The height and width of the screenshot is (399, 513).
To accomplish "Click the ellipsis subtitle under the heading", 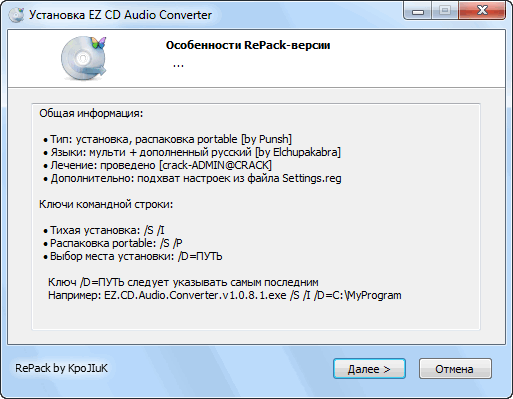I will pos(178,64).
